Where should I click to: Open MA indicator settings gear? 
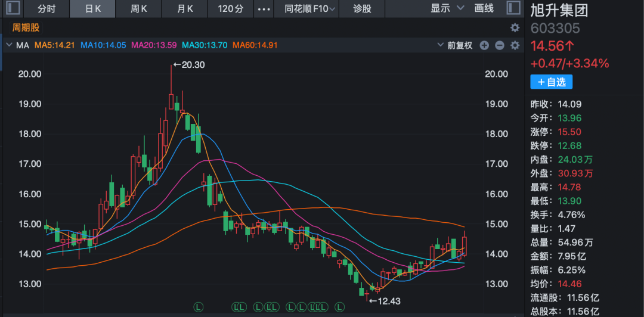(x=515, y=45)
